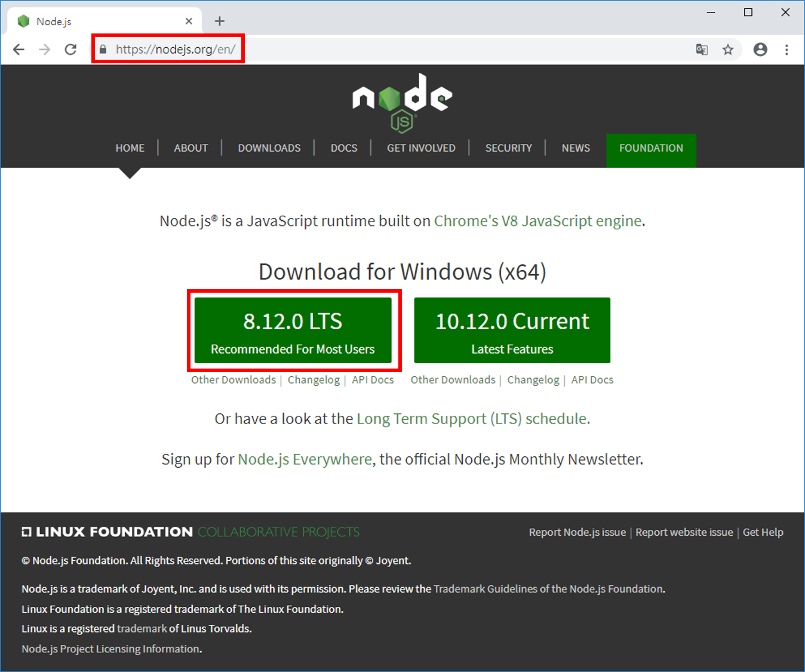The image size is (805, 672).
Task: Open Node.js Project Licensing Information
Action: (111, 649)
